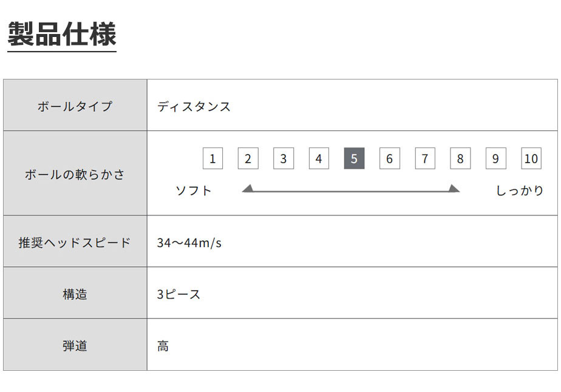Select softness level box 1
Viewport: 561px width, 392px height.
pos(212,158)
